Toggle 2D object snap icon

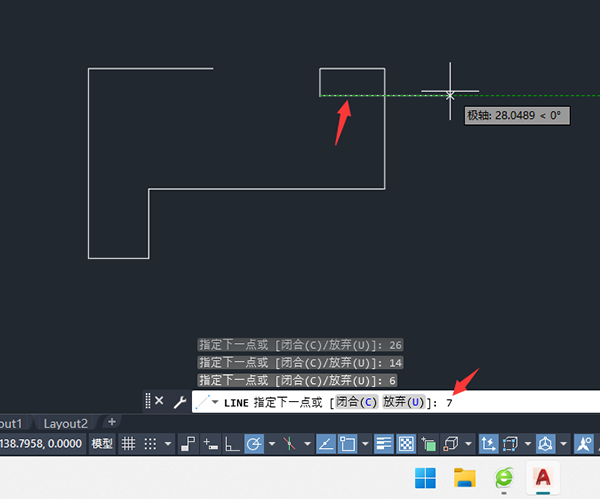(348, 444)
